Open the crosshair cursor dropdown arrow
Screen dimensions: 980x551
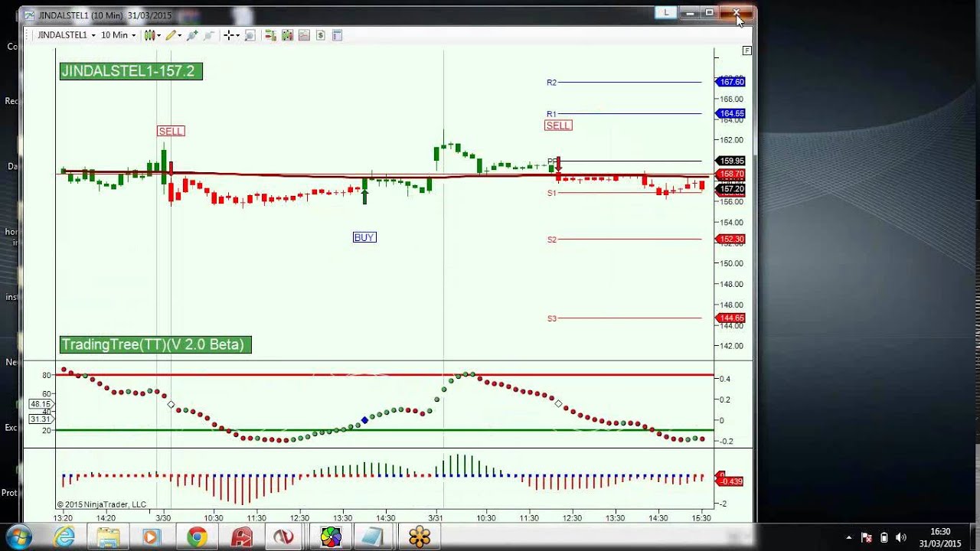click(237, 35)
